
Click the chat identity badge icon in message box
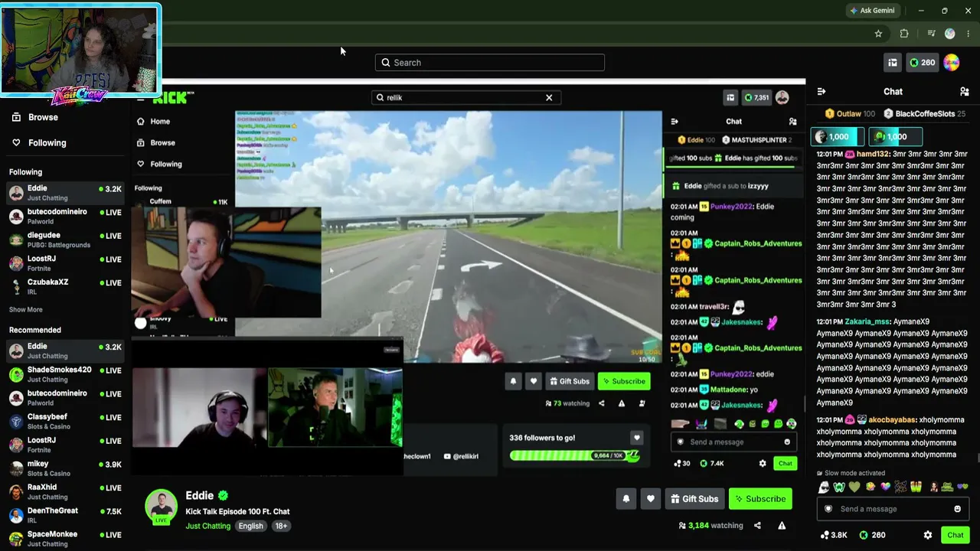[828, 509]
